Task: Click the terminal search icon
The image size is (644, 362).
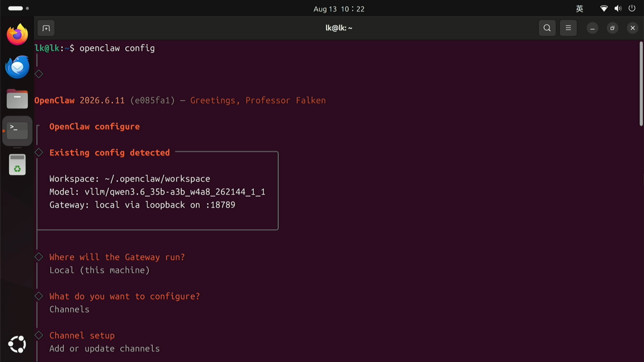Action: click(x=547, y=28)
